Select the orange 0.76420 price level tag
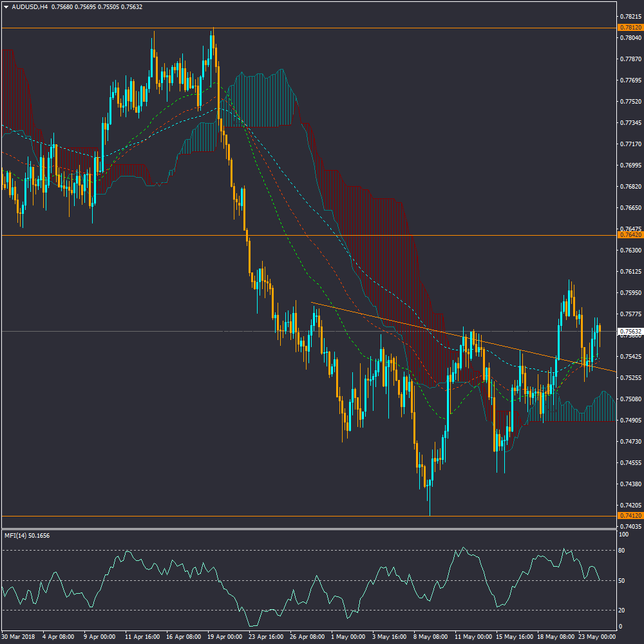 [630, 235]
